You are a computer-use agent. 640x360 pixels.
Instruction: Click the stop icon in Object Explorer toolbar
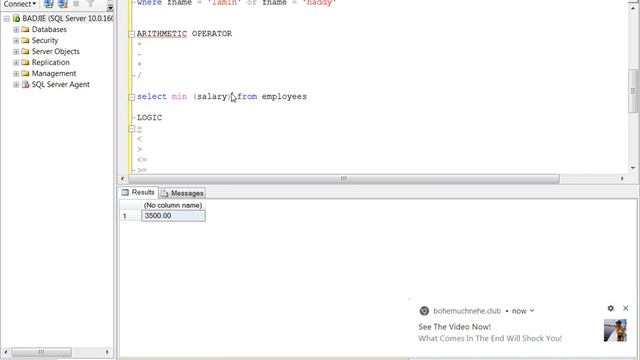(x=76, y=4)
